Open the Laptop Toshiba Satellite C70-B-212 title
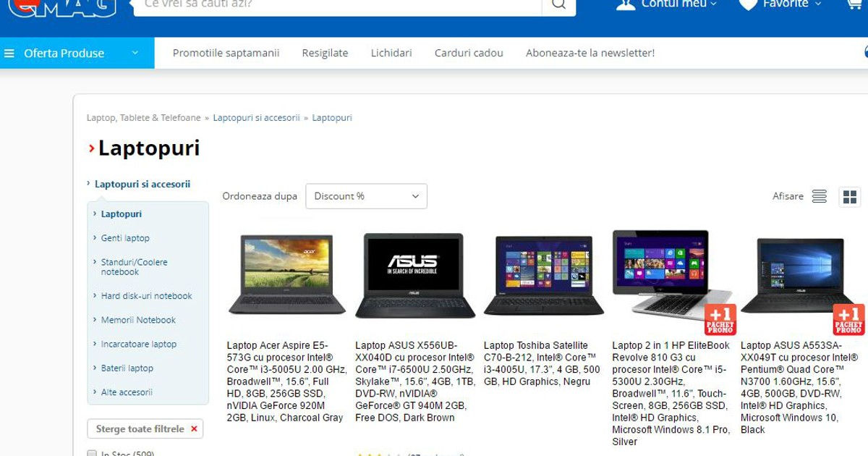Image resolution: width=868 pixels, height=456 pixels. [542, 363]
